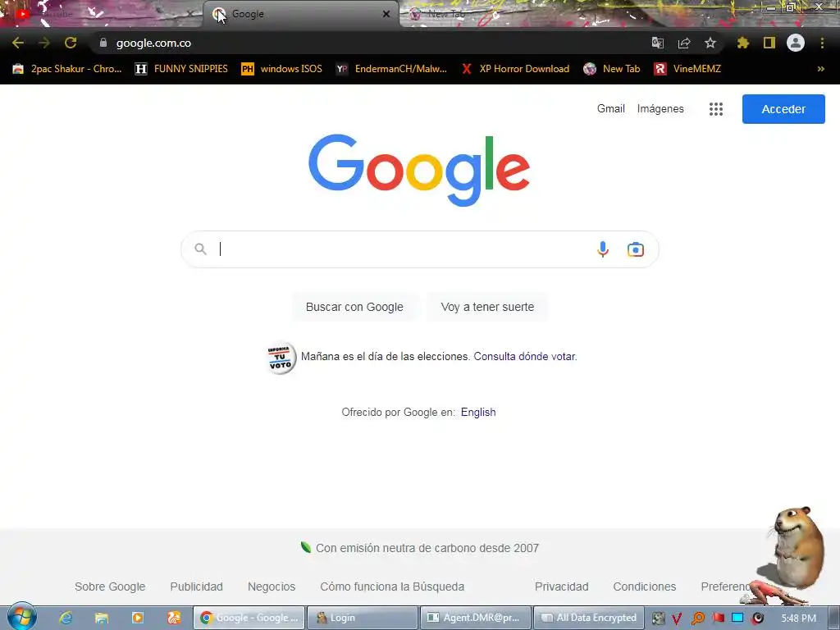Open the Consulta dónde votar link
This screenshot has width=840, height=630.
(524, 356)
